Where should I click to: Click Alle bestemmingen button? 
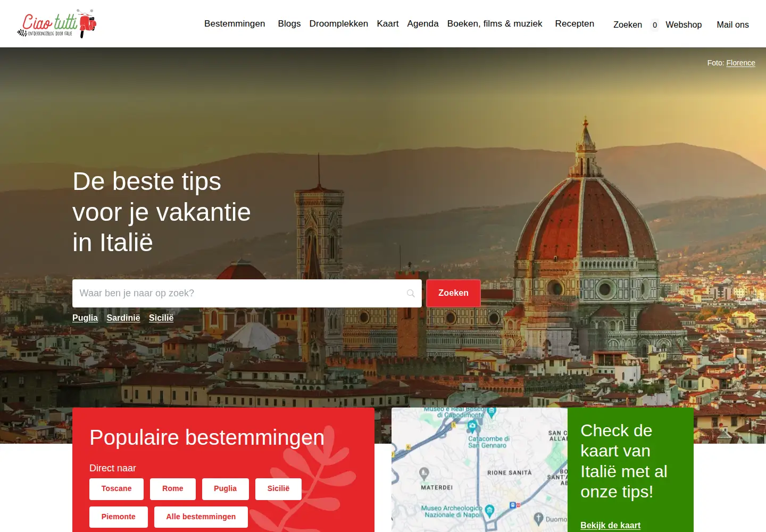(201, 517)
